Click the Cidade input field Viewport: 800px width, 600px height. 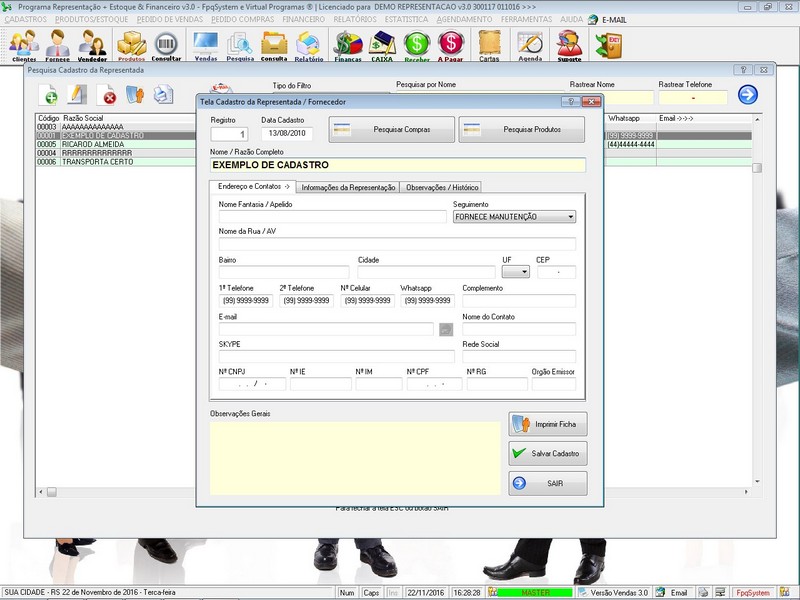[427, 272]
